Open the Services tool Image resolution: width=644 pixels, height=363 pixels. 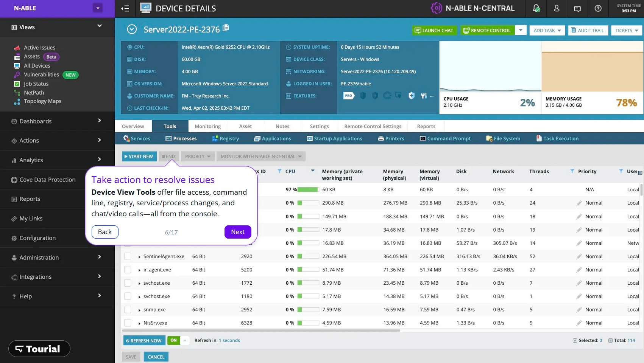click(137, 138)
